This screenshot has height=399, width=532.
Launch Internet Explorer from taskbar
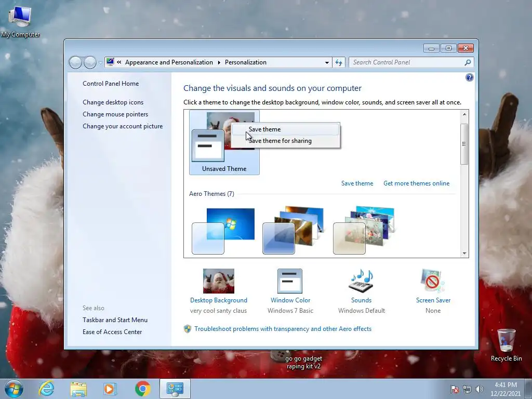[x=46, y=389]
